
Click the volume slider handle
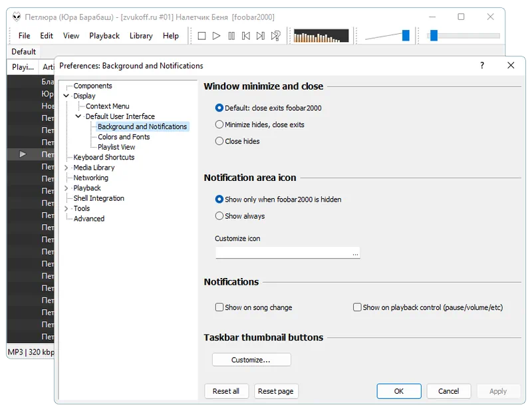(x=406, y=36)
